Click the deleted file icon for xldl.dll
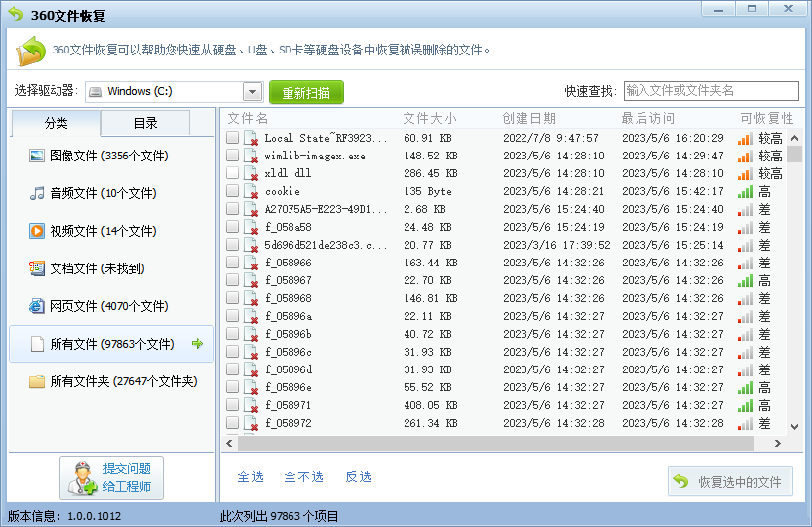The height and width of the screenshot is (527, 812). pyautogui.click(x=251, y=173)
